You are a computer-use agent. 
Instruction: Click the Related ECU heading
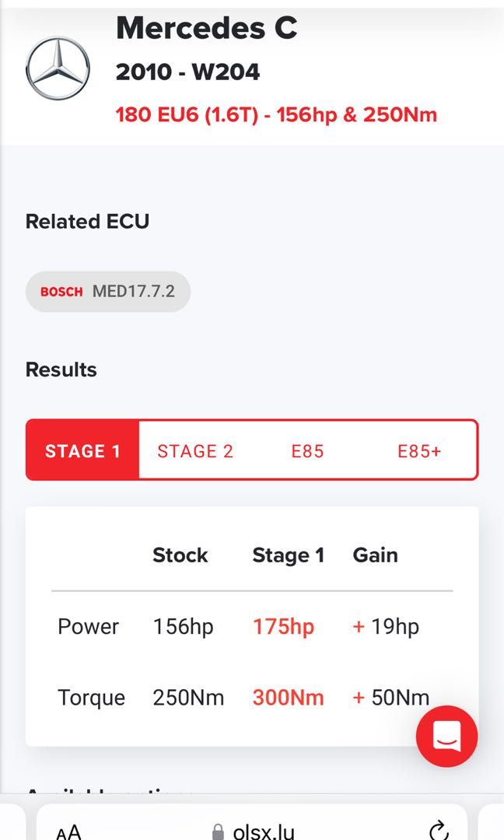point(87,222)
